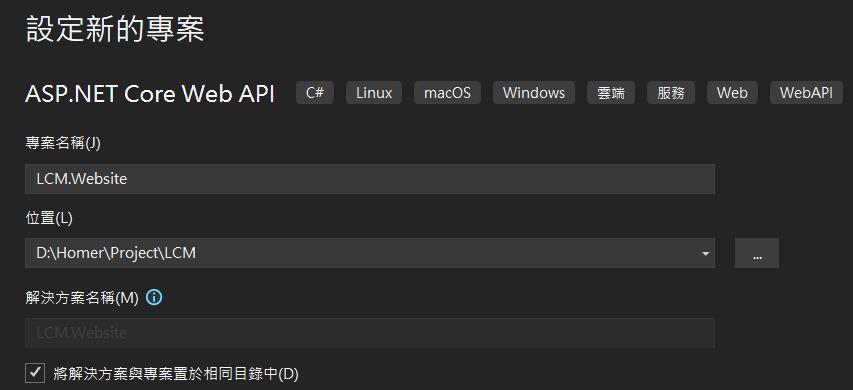Click the Windows tag
Viewport: 853px width, 390px height.
pyautogui.click(x=534, y=92)
